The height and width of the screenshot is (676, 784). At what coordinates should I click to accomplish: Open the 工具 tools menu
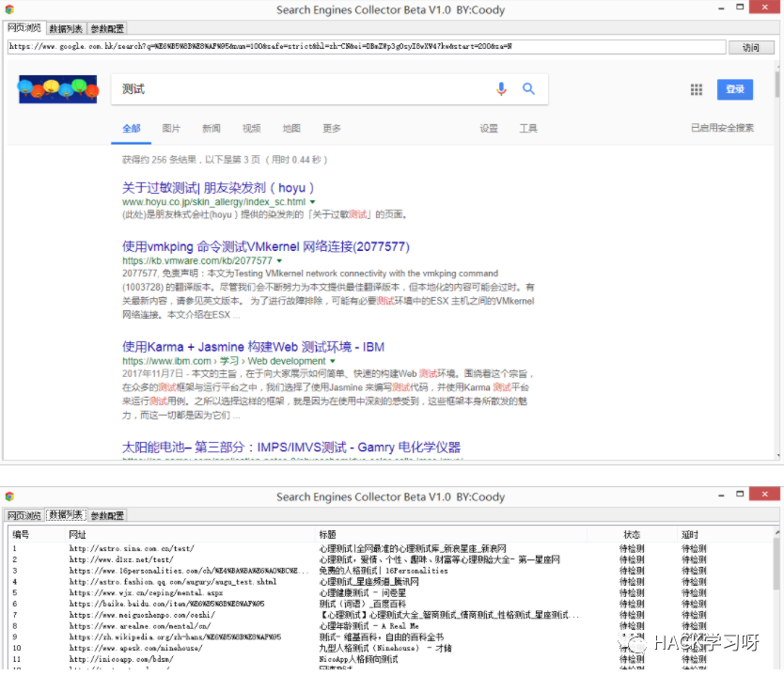pyautogui.click(x=528, y=129)
